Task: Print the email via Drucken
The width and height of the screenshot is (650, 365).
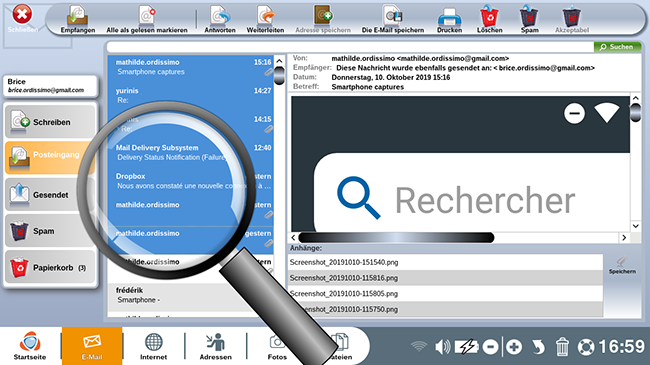Action: [x=449, y=19]
